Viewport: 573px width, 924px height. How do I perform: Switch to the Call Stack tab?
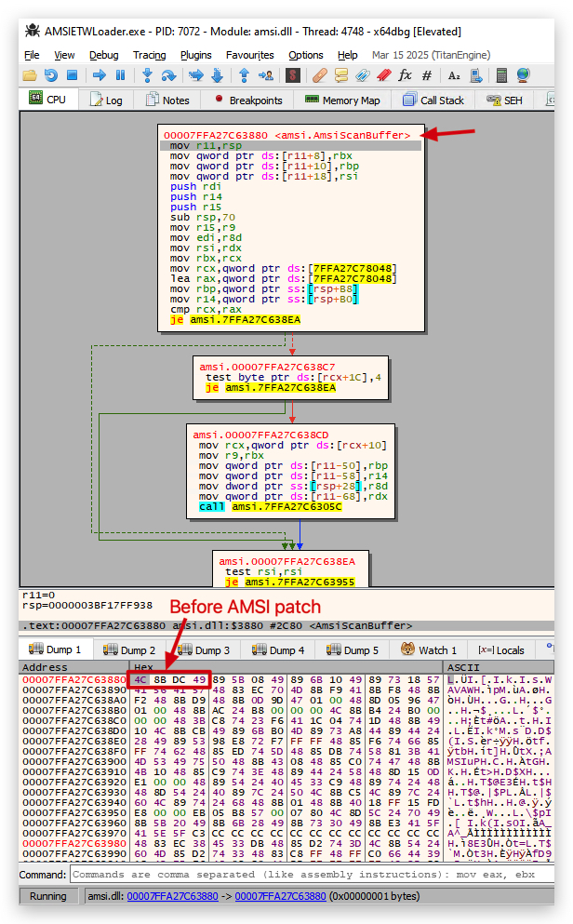[433, 100]
